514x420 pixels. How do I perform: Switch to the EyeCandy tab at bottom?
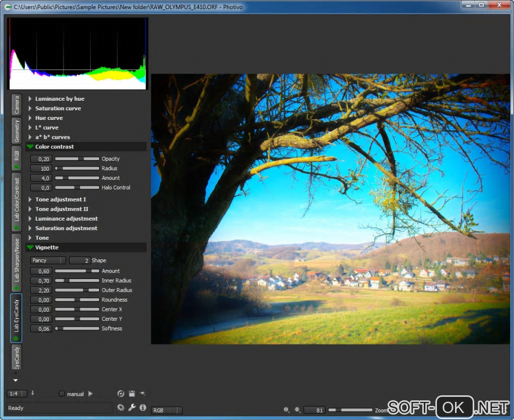[x=17, y=357]
